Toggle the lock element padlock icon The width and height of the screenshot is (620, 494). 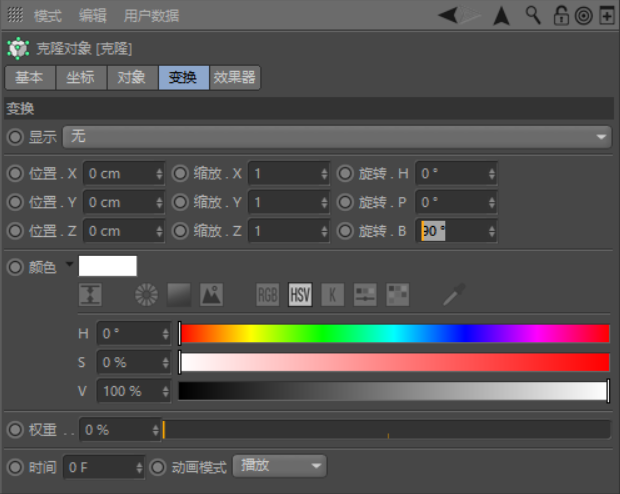[x=561, y=16]
